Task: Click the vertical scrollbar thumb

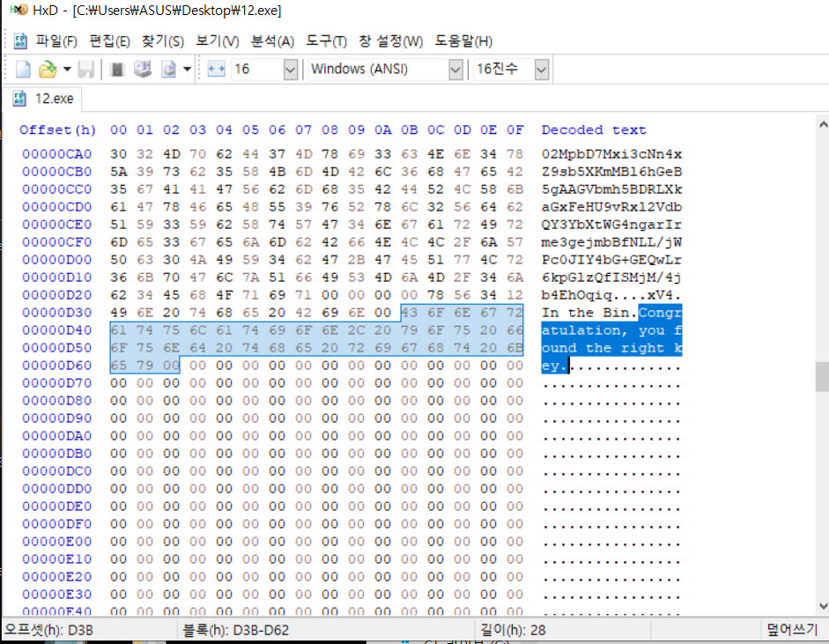Action: tap(822, 376)
